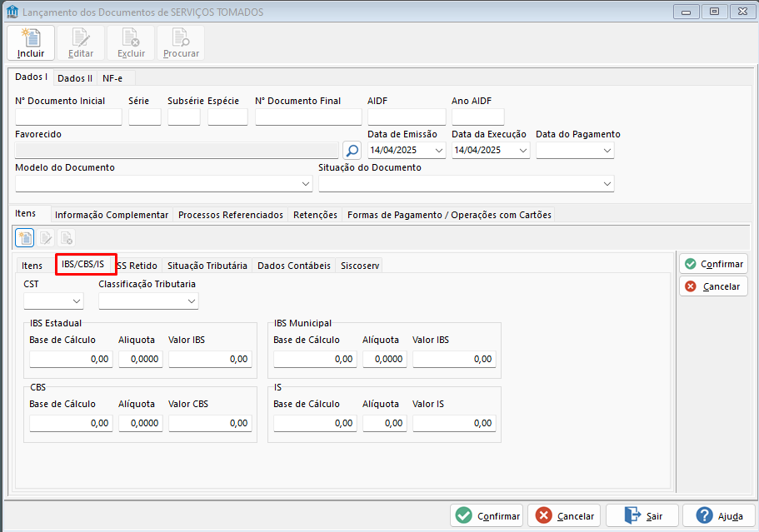Click IBS Estadual Alíquota field

[140, 360]
